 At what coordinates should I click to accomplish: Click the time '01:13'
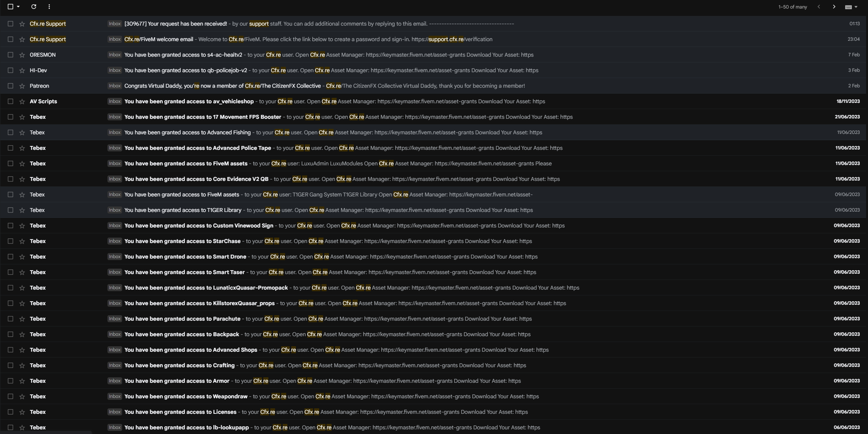(x=854, y=24)
